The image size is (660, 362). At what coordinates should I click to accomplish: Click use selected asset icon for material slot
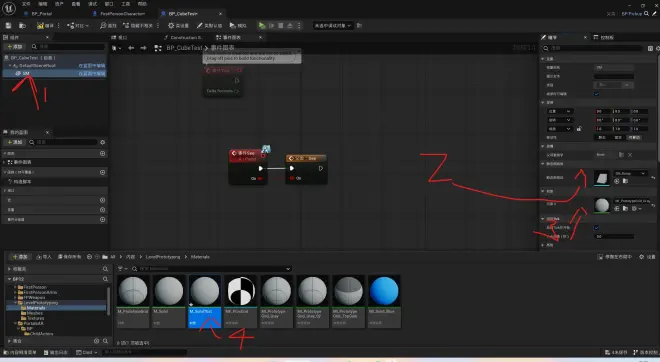(x=617, y=208)
